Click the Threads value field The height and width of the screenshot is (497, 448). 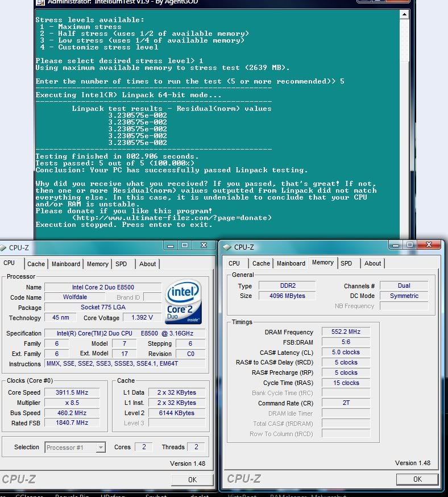click(196, 447)
